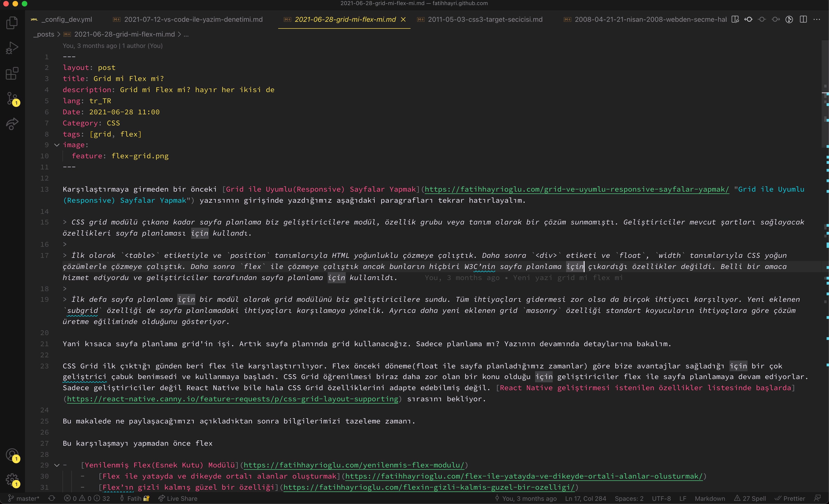Expand the breadcrumb ellipsis after the filename
This screenshot has height=504, width=829.
[x=186, y=34]
